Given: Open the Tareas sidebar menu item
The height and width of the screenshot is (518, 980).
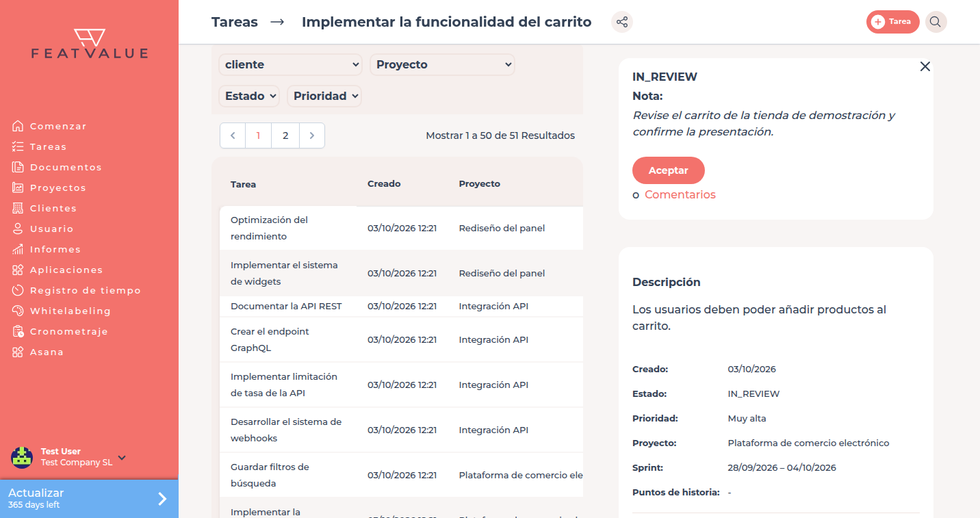Looking at the screenshot, I should [x=48, y=146].
